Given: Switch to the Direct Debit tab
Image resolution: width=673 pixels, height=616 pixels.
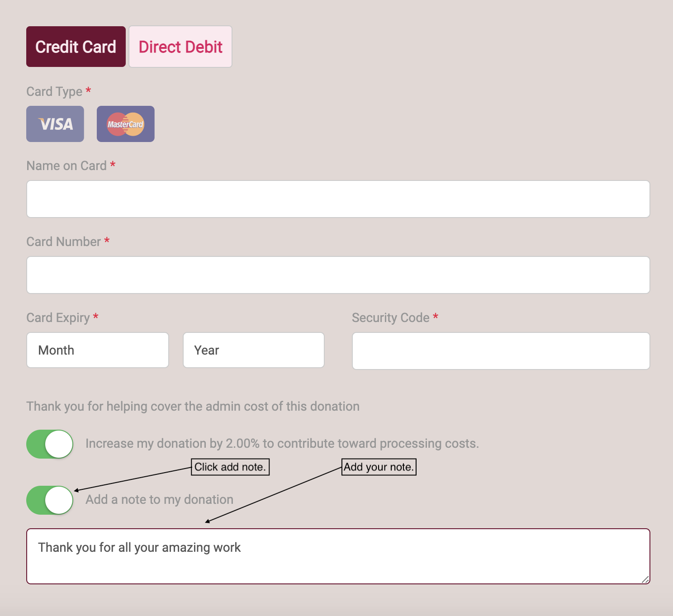Looking at the screenshot, I should point(180,47).
